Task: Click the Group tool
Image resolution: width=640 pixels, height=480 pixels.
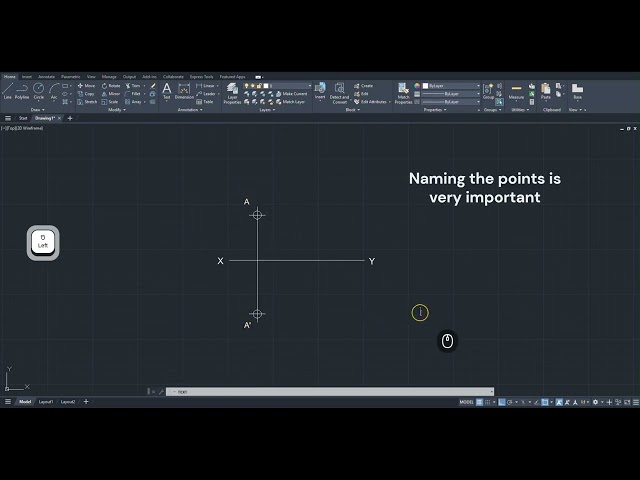Action: [x=488, y=91]
